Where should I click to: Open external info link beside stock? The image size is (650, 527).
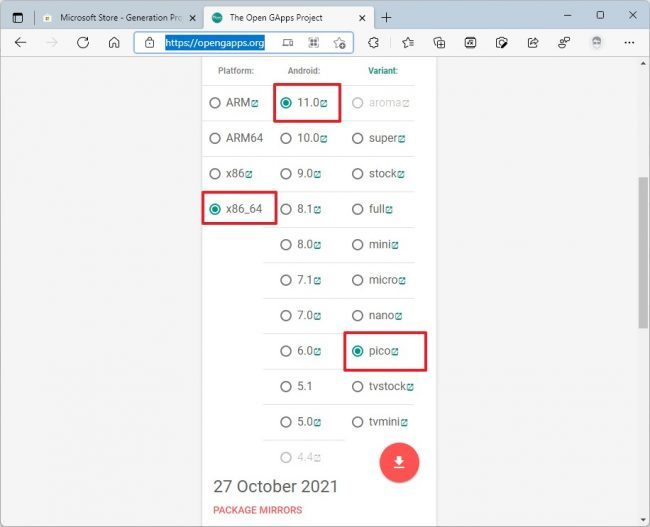pos(401,175)
